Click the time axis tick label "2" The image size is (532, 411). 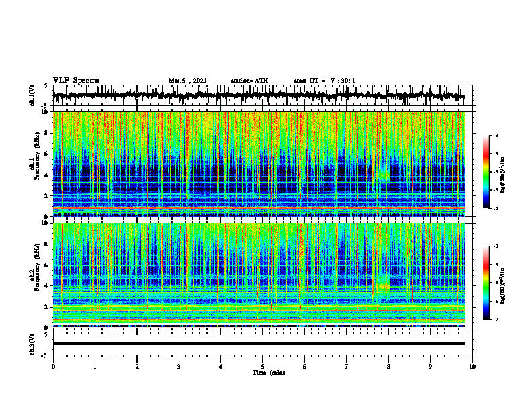[137, 367]
